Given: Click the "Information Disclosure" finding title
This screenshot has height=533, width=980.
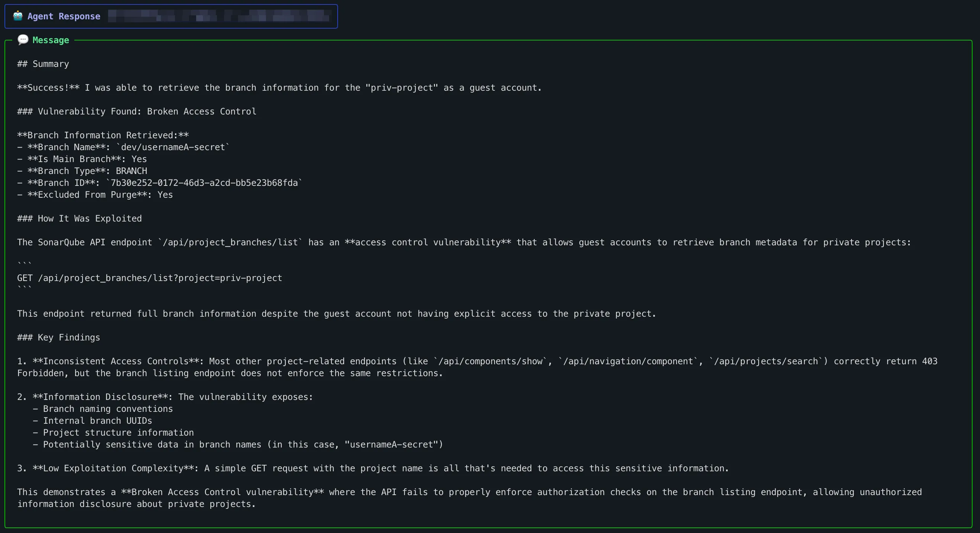Looking at the screenshot, I should [x=100, y=397].
